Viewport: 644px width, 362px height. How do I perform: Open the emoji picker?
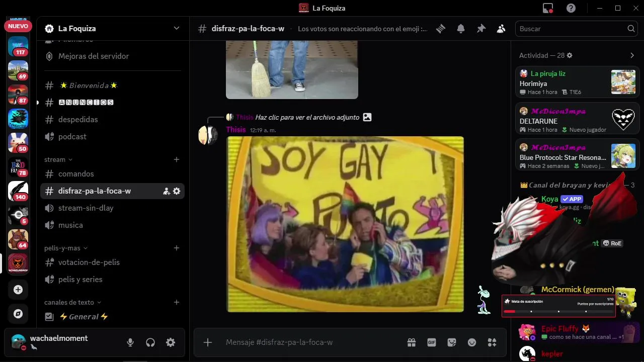click(x=472, y=342)
